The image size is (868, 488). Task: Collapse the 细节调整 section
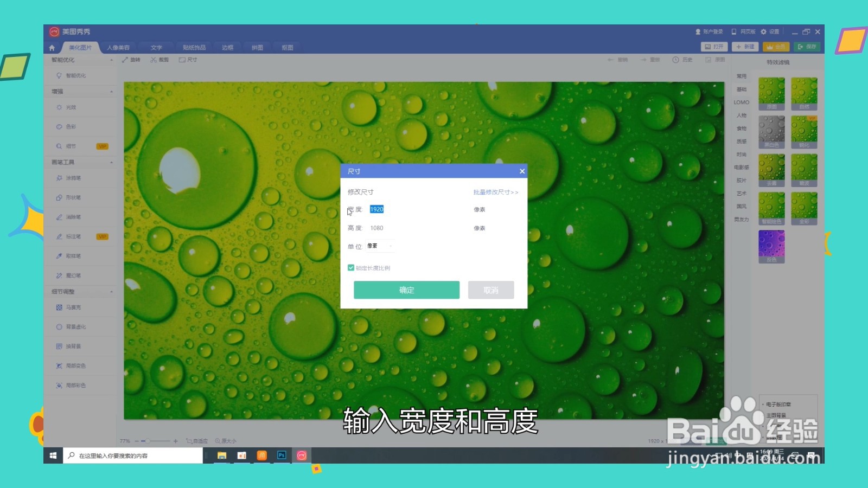click(111, 292)
